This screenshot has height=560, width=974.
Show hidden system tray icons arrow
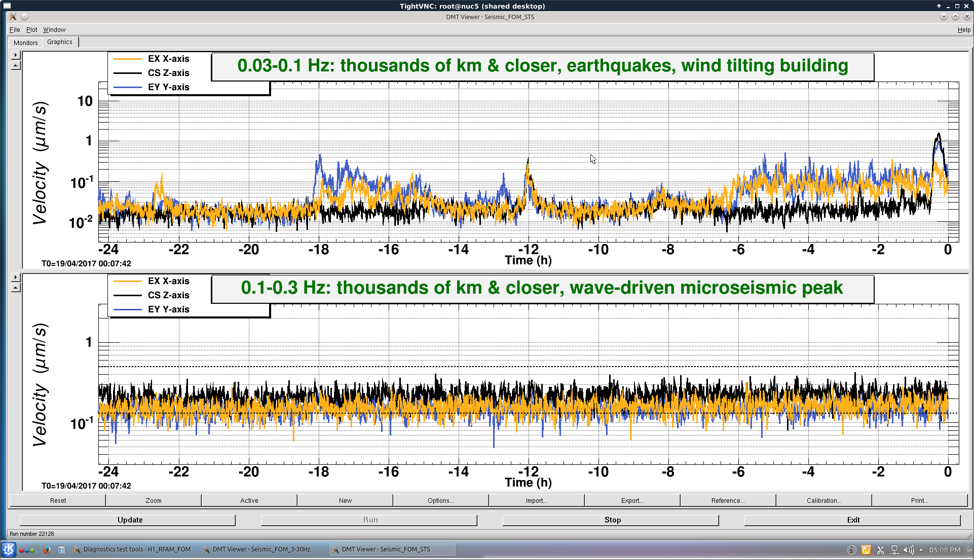(921, 549)
